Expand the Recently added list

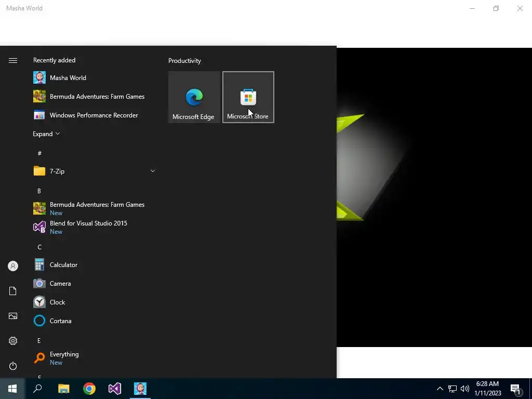[46, 134]
